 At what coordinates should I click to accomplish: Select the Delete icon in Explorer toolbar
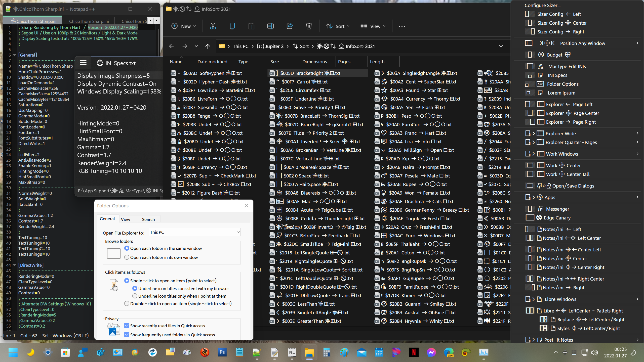point(309,26)
